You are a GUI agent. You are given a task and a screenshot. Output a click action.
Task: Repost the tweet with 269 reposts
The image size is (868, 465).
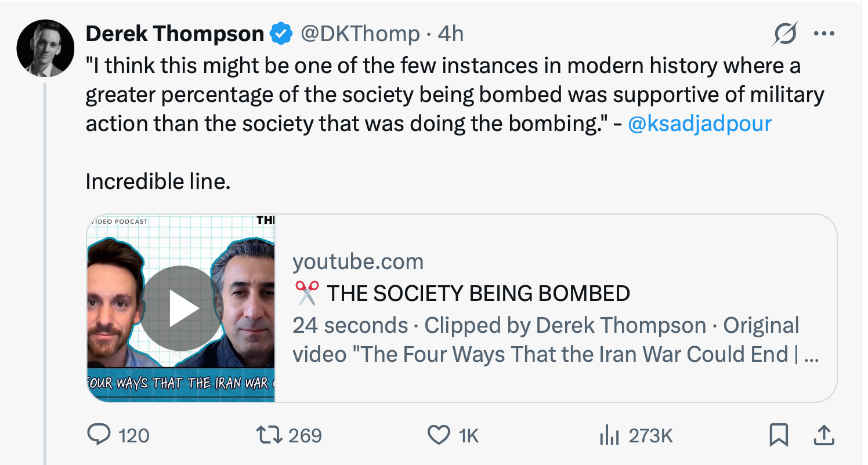click(269, 435)
